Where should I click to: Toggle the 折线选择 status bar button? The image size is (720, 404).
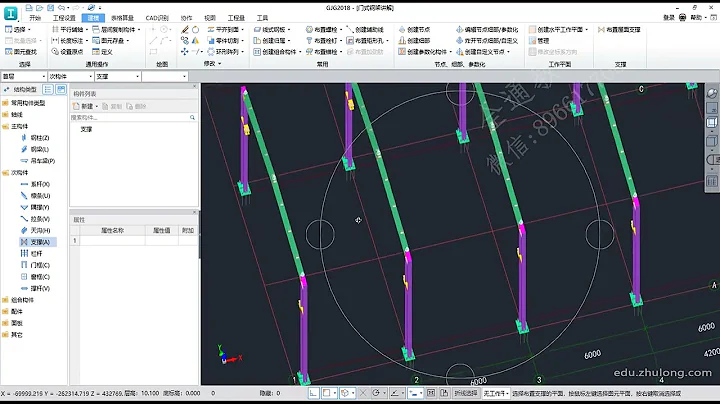click(466, 393)
